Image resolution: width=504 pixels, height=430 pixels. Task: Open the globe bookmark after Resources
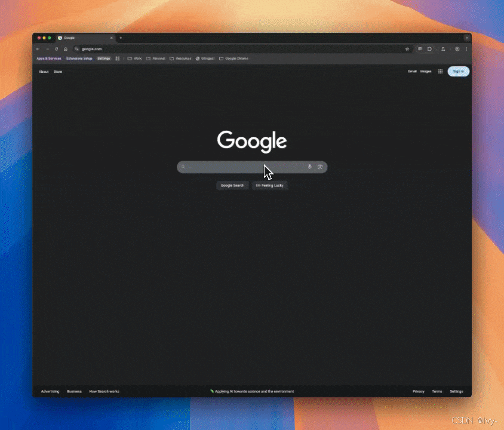205,59
